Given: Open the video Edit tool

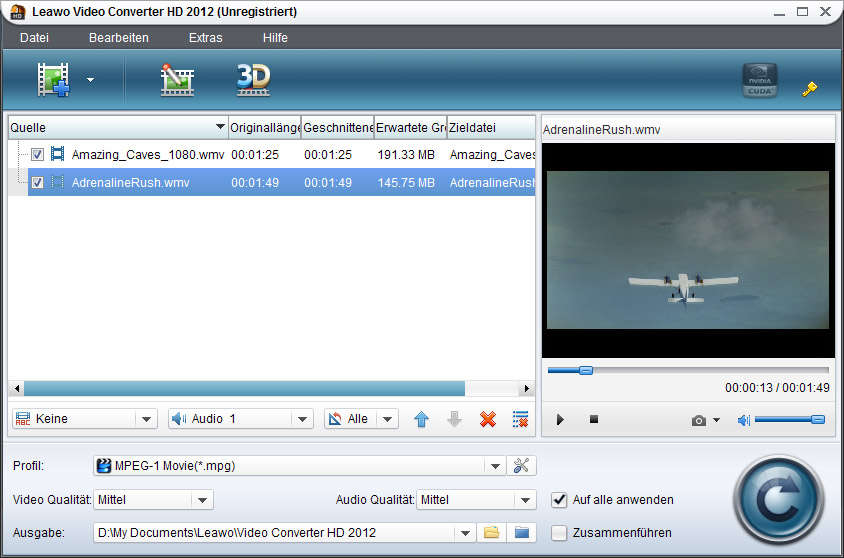Looking at the screenshot, I should tap(177, 80).
